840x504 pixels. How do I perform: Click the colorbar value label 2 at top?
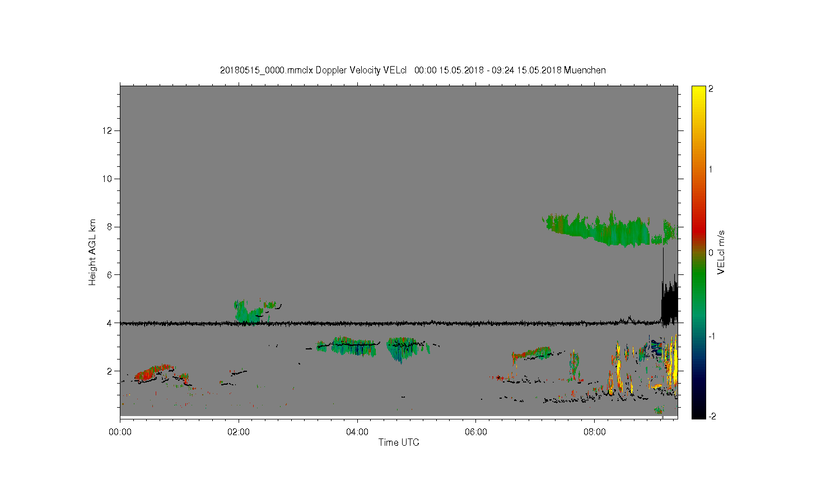click(x=711, y=89)
